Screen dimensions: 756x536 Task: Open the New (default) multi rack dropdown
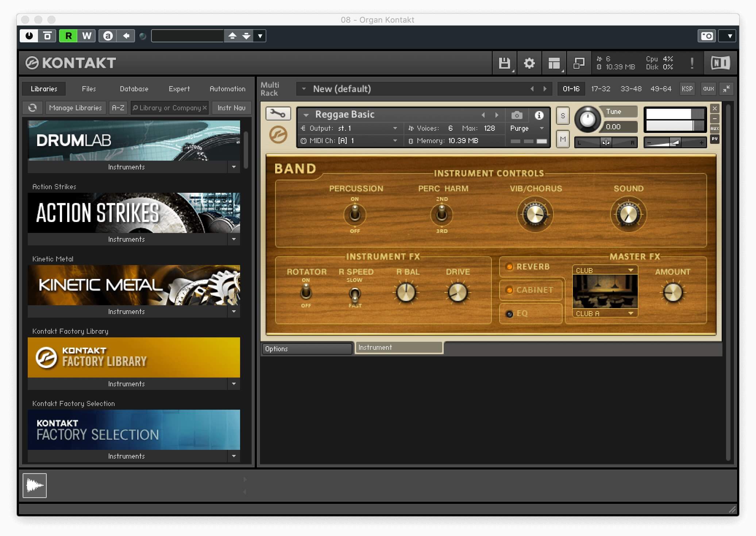(x=304, y=89)
